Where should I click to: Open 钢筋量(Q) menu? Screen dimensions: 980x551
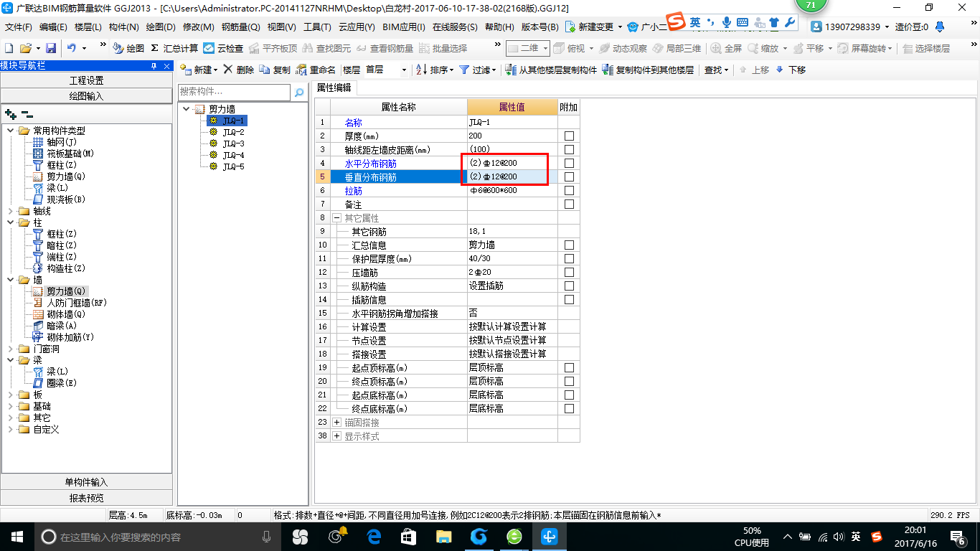click(241, 27)
